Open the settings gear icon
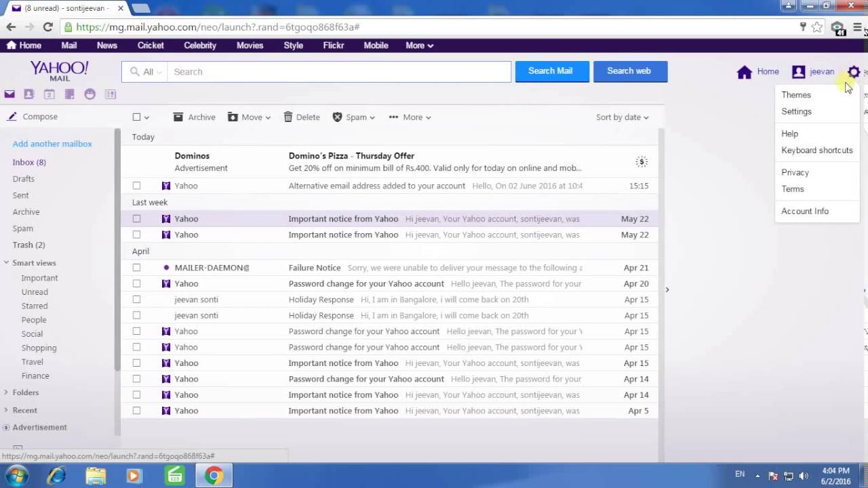 click(x=853, y=72)
